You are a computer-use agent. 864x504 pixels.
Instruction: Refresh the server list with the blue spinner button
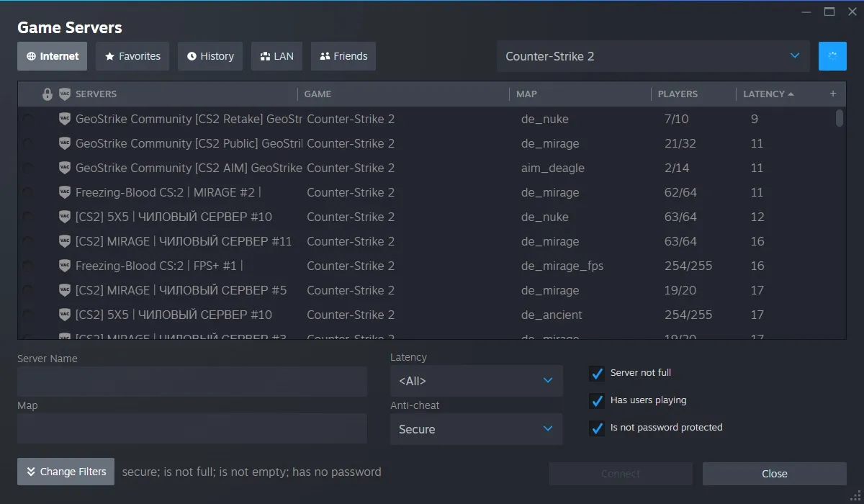(x=832, y=56)
